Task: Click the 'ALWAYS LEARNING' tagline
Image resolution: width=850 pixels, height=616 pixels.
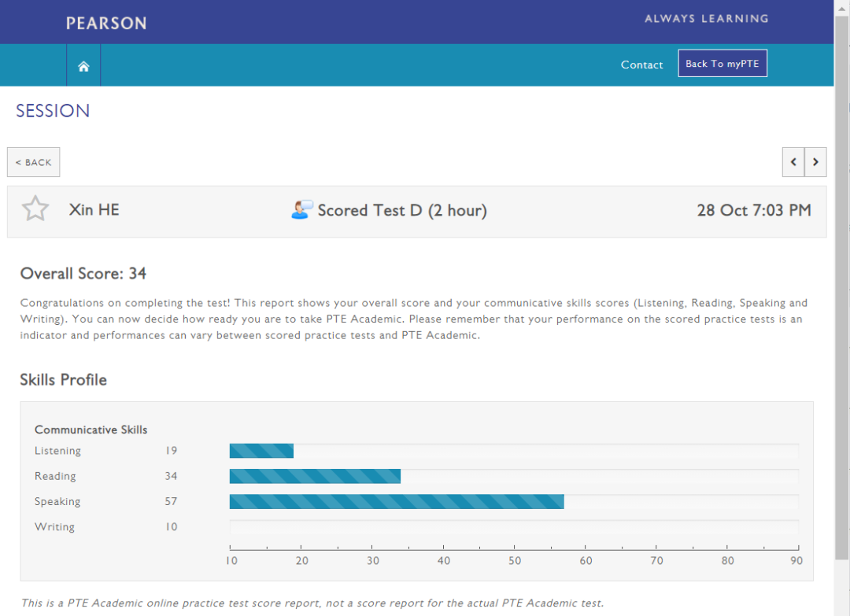Action: [x=706, y=18]
